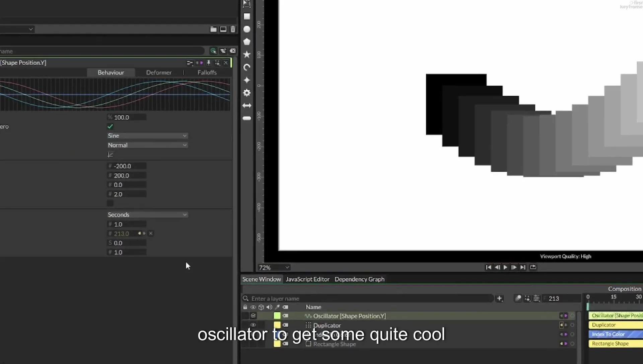Select the Polygon shape tool
The height and width of the screenshot is (364, 643).
247,41
